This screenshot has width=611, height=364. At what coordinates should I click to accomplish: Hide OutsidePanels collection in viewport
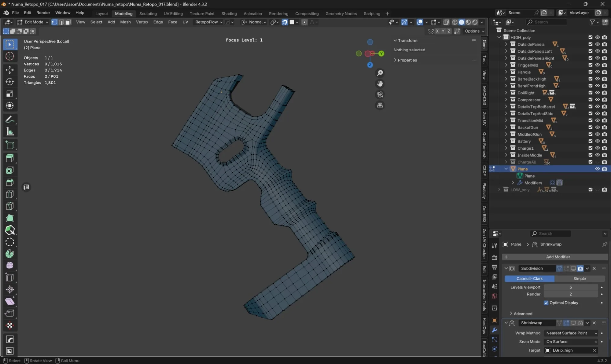[597, 44]
